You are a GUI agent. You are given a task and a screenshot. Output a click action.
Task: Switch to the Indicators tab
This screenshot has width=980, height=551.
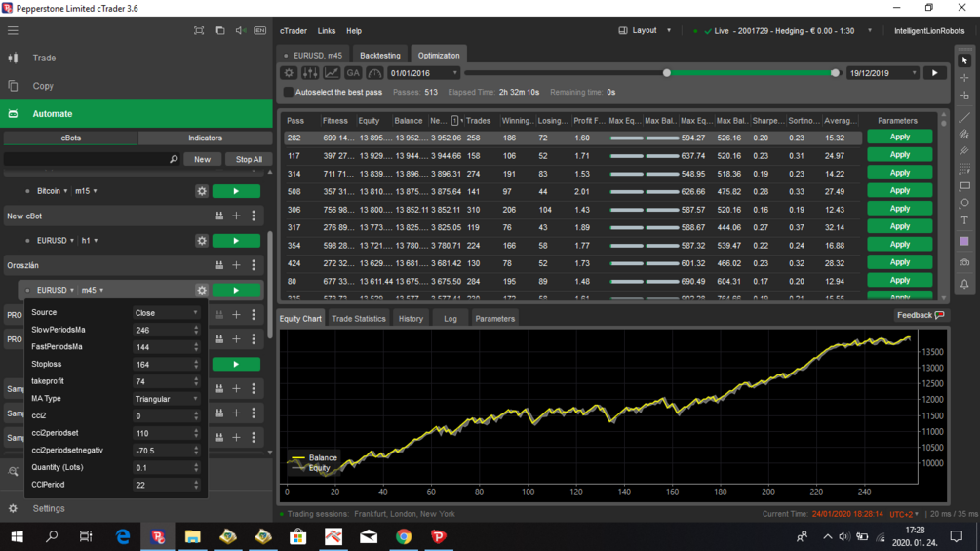[x=205, y=138]
